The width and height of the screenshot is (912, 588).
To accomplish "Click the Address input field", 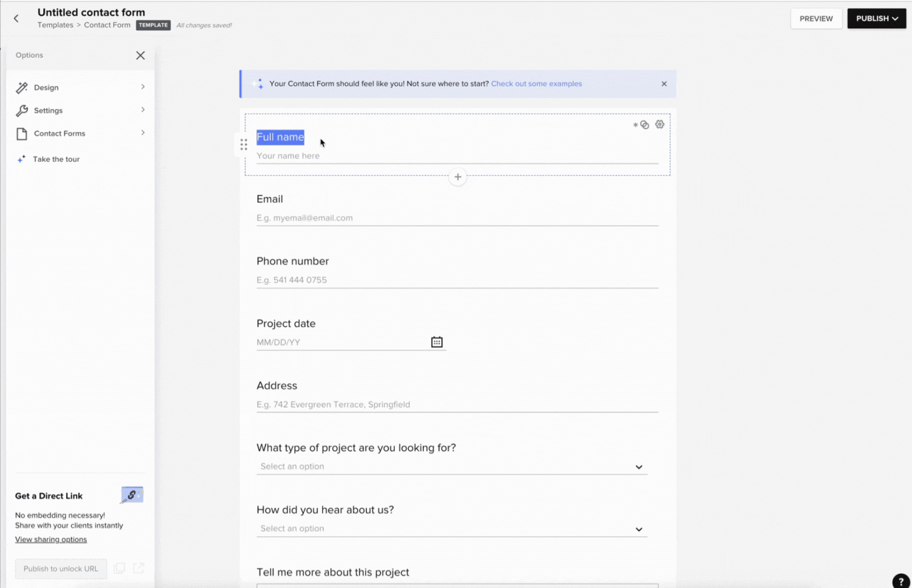I will click(457, 405).
